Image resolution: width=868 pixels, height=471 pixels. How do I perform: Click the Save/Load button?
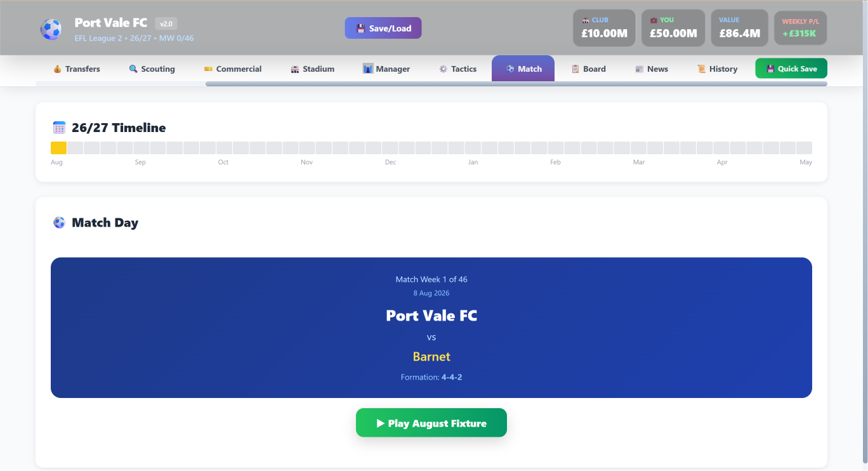pyautogui.click(x=383, y=28)
